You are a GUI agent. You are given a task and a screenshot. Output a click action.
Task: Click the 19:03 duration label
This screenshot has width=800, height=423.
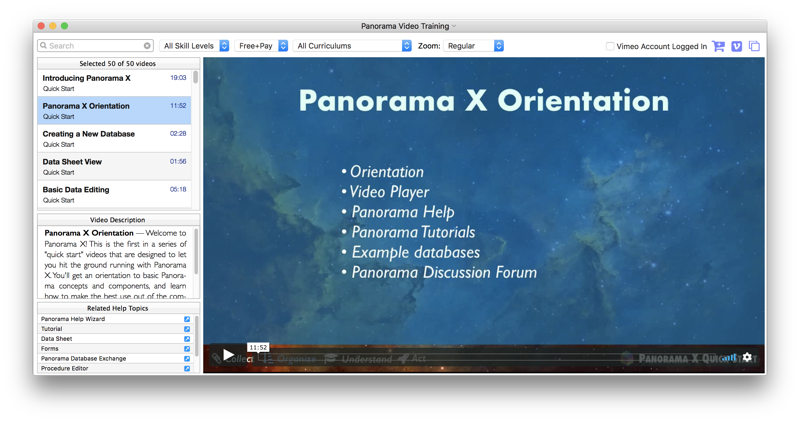[x=178, y=78]
